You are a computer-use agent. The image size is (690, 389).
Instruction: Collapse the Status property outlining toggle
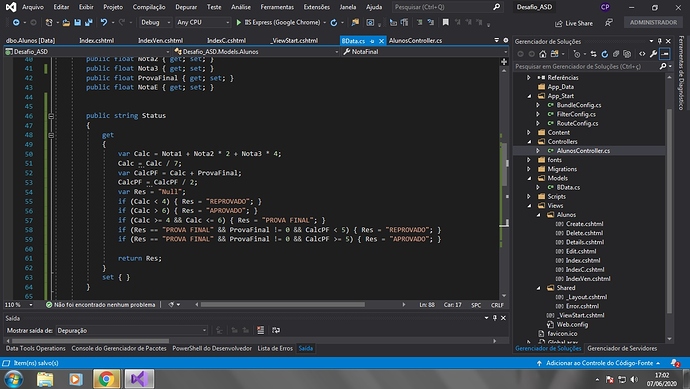51,116
